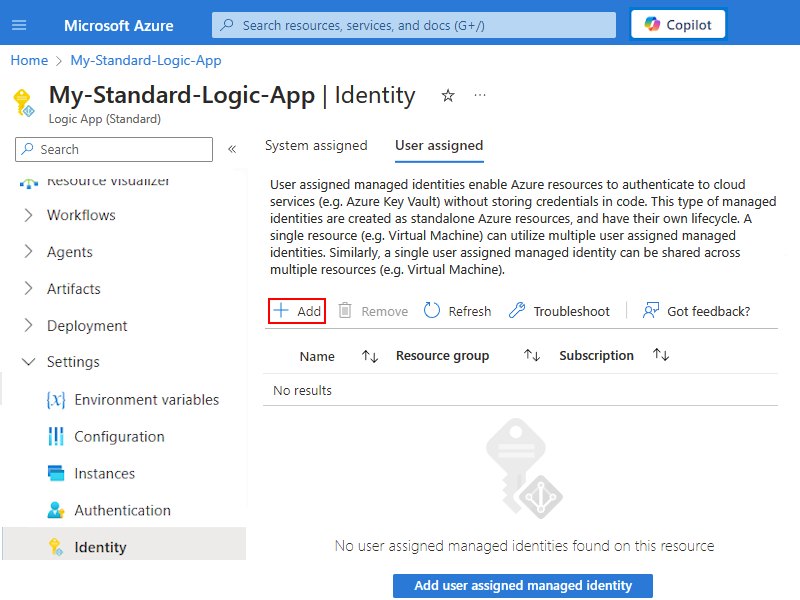Sort by Name column arrows

point(370,356)
